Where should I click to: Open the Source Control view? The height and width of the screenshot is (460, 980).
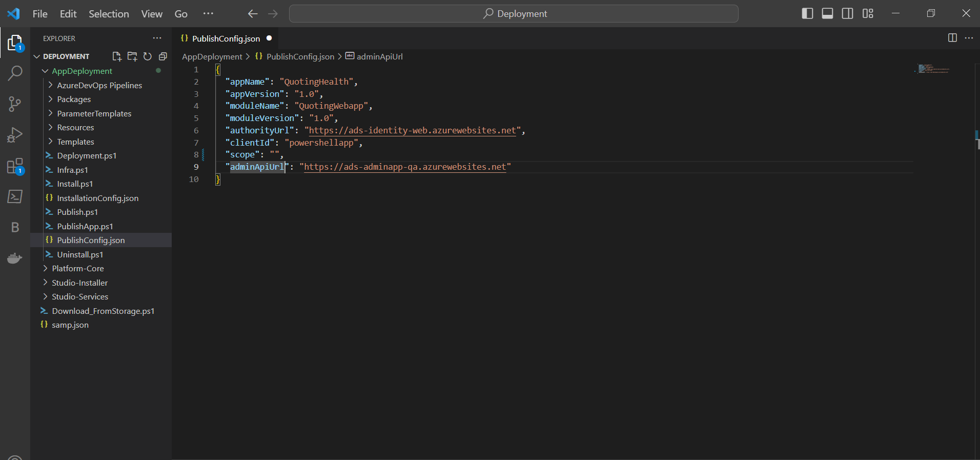coord(15,104)
